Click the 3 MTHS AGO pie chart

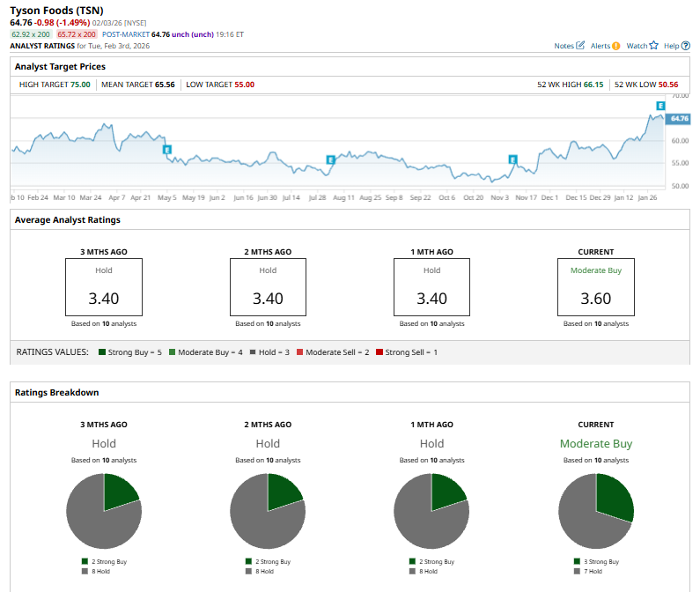(x=104, y=511)
